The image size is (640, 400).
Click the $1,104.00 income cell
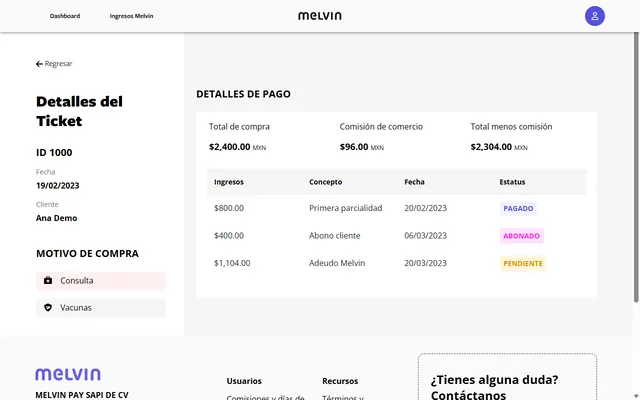(232, 263)
